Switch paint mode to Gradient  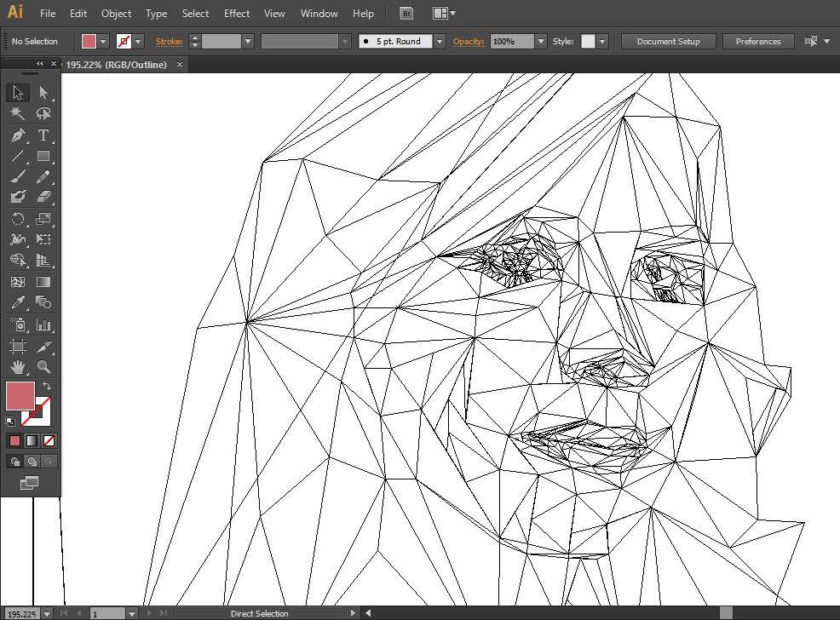click(x=32, y=440)
